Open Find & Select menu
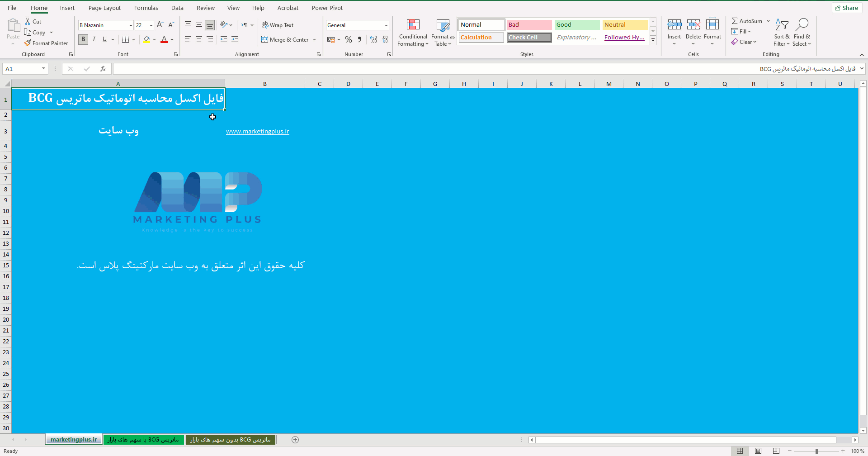 point(802,33)
